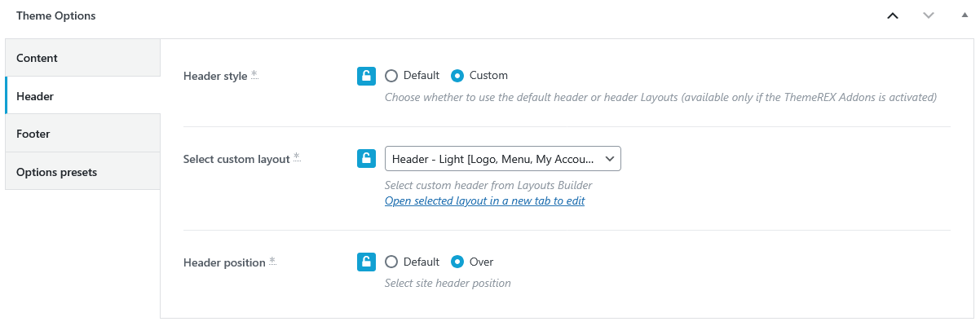Image resolution: width=980 pixels, height=326 pixels.
Task: Click the asterisk beside Select custom layout label
Action: (x=297, y=159)
